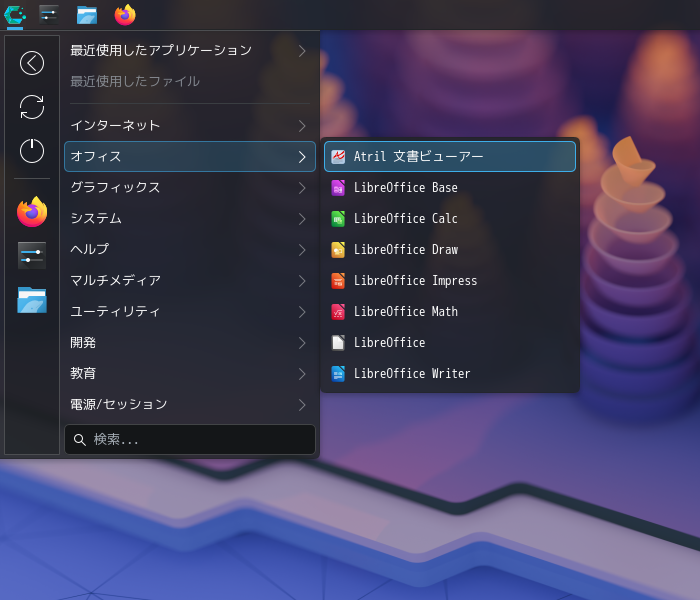Select the グラフィックス category

click(x=190, y=188)
